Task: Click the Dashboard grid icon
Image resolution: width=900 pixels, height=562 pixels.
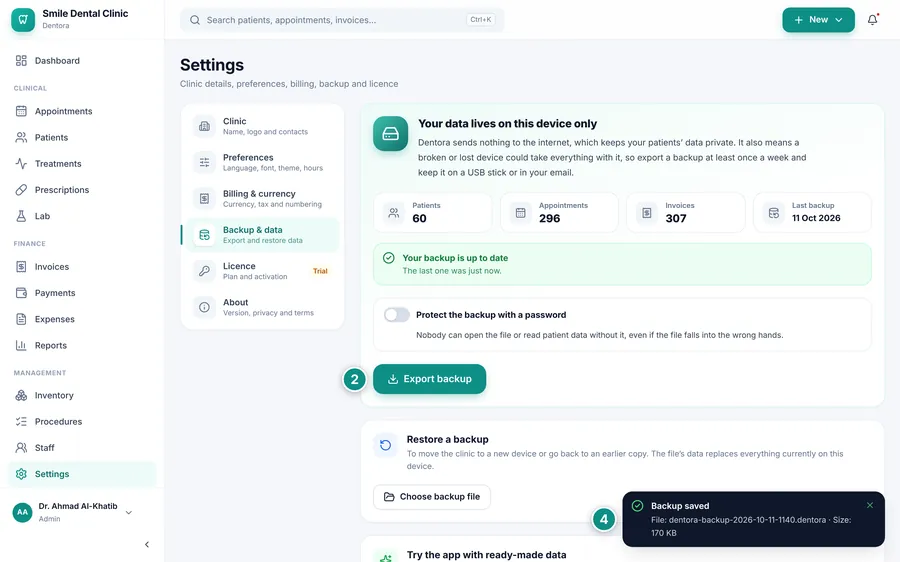Action: pos(21,60)
